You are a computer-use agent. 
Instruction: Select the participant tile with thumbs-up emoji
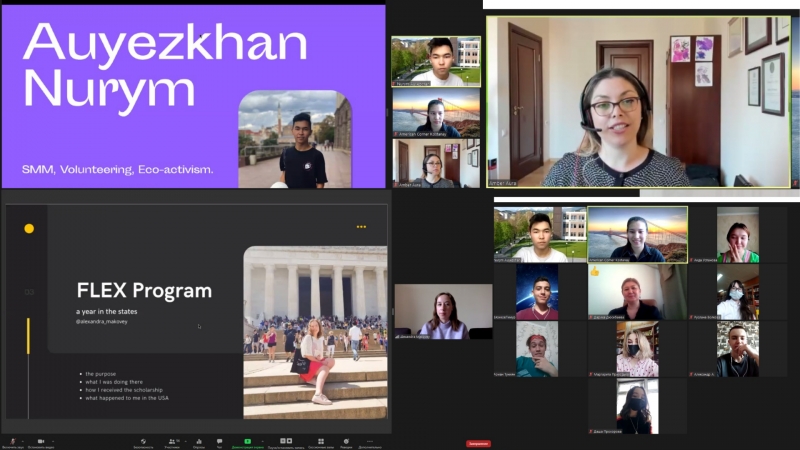(x=623, y=292)
